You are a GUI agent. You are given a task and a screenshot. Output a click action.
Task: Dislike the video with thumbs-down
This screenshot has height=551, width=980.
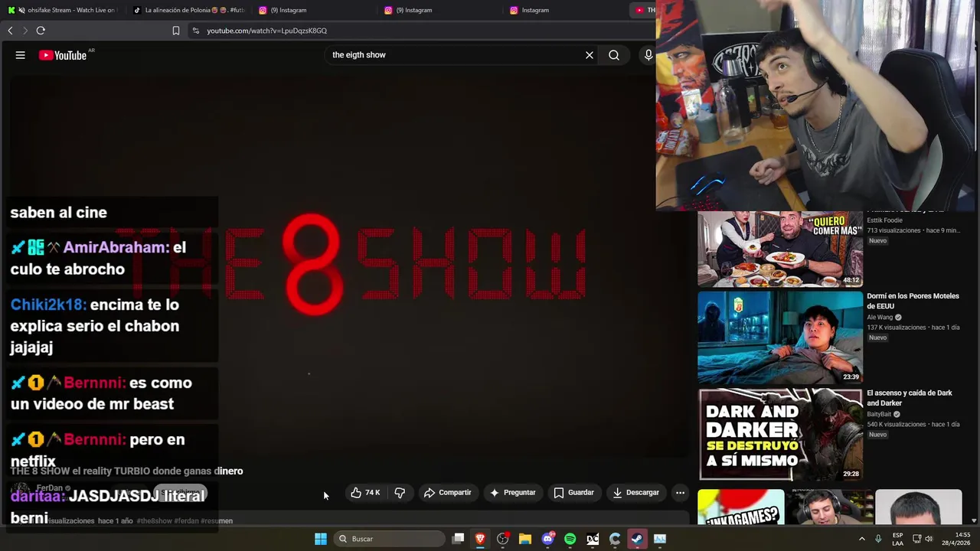(x=400, y=493)
